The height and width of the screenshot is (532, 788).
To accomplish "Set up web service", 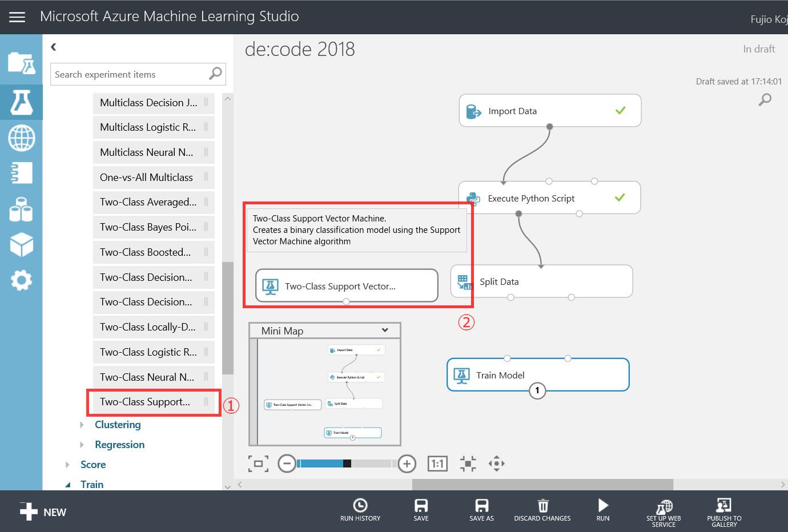I will point(664,513).
